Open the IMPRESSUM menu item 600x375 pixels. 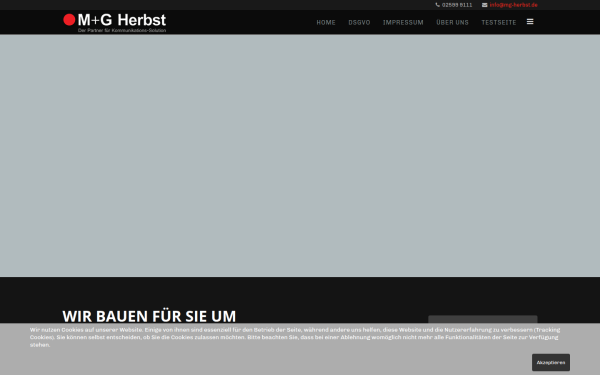pyautogui.click(x=403, y=23)
